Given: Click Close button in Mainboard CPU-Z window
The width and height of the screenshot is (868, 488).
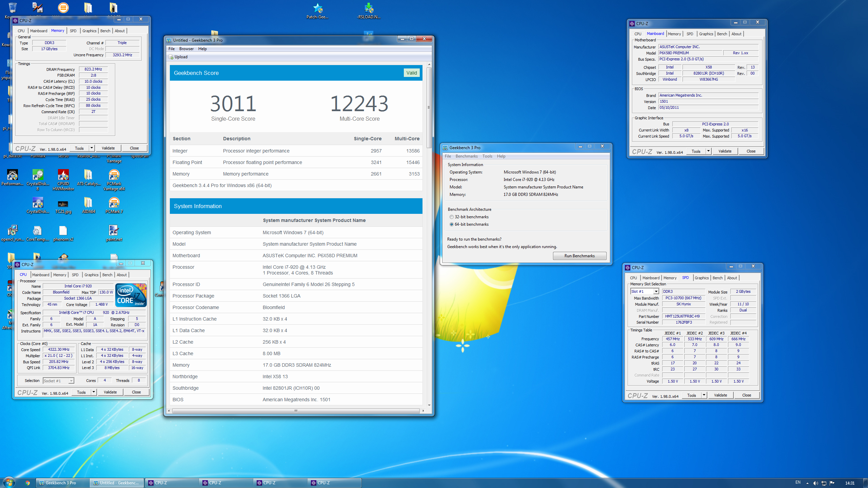Looking at the screenshot, I should point(751,151).
